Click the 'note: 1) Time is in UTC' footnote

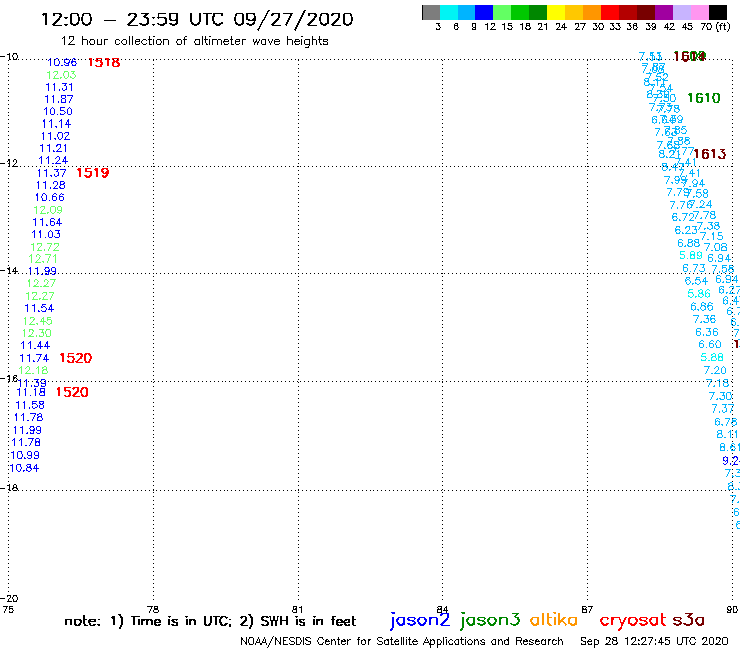(x=148, y=621)
